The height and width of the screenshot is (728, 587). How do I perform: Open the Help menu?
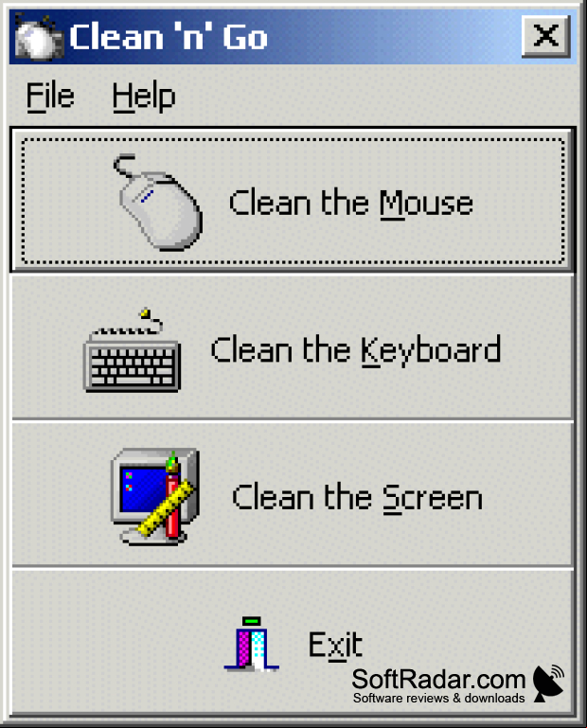pyautogui.click(x=144, y=97)
